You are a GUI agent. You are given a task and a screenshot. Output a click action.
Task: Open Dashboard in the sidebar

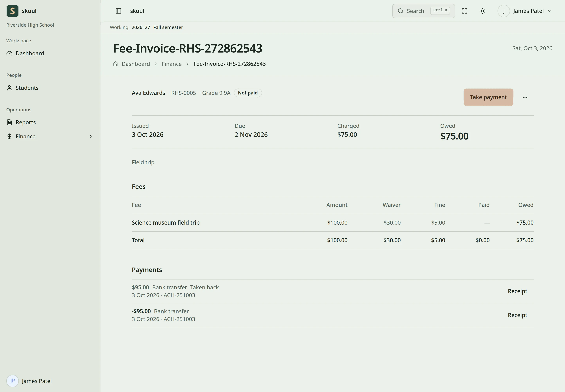pos(50,53)
